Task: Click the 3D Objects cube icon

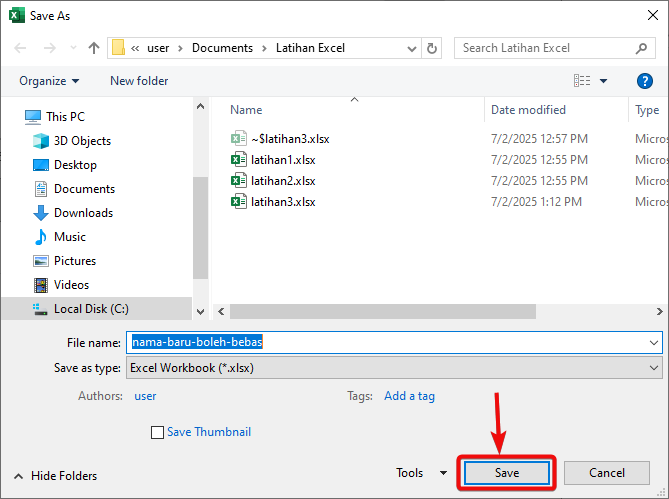Action: (x=41, y=141)
